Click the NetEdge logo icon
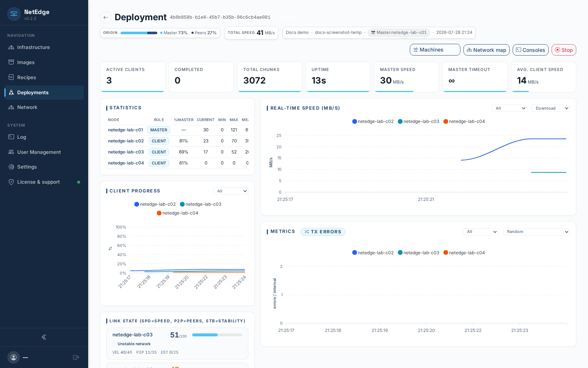This screenshot has width=588, height=368. click(14, 14)
